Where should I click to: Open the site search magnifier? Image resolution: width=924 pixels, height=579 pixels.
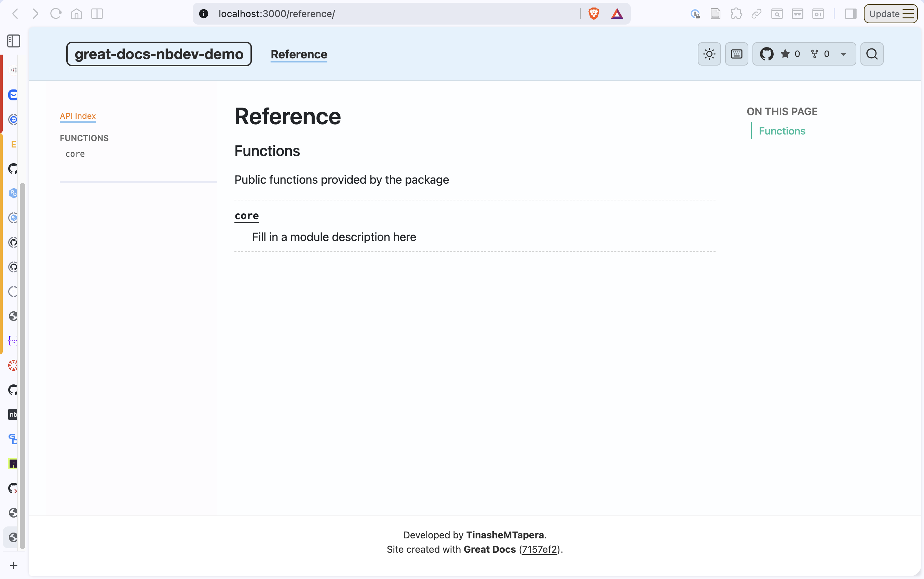point(871,54)
